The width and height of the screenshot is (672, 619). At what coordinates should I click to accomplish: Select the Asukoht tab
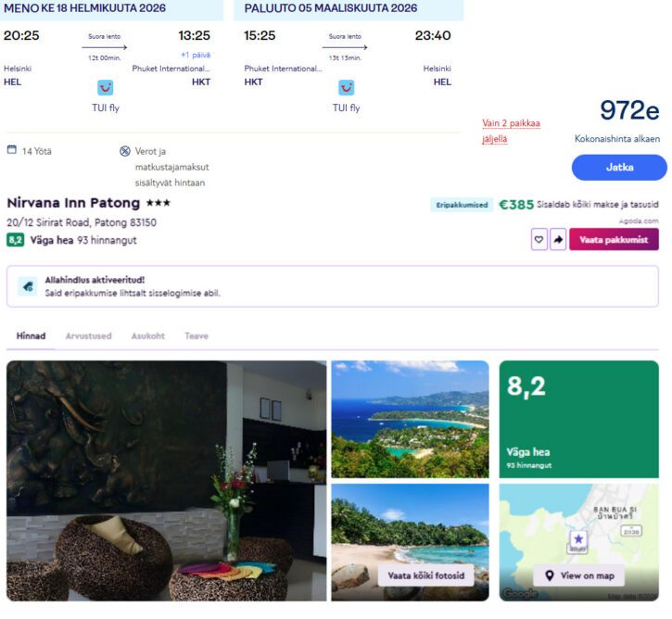click(147, 336)
